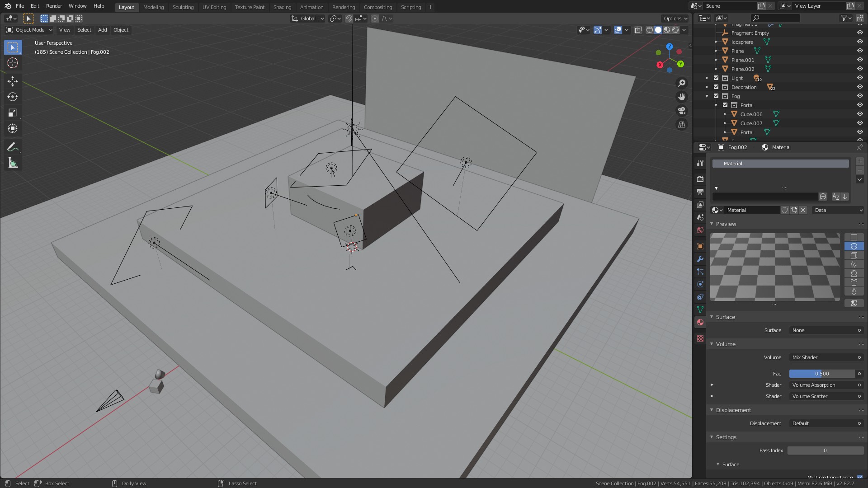
Task: Click the pan view hand icon
Action: click(682, 97)
